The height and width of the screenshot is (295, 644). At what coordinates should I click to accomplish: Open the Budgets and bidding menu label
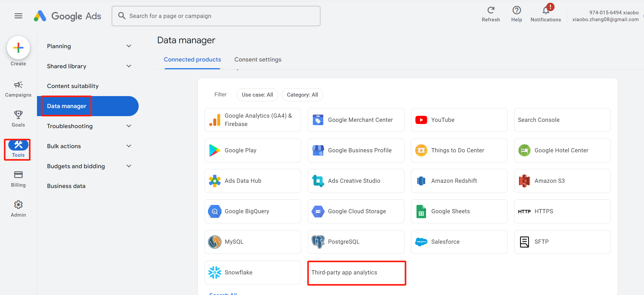[76, 166]
